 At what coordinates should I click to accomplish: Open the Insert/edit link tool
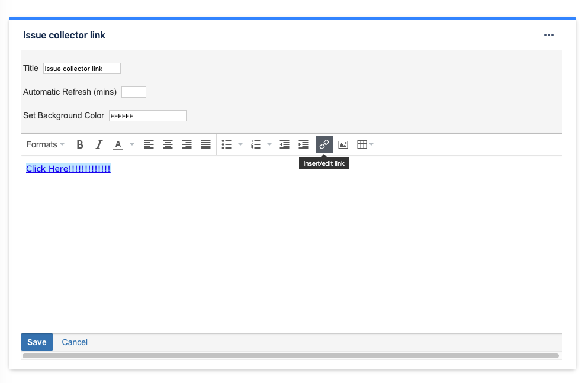pyautogui.click(x=324, y=144)
